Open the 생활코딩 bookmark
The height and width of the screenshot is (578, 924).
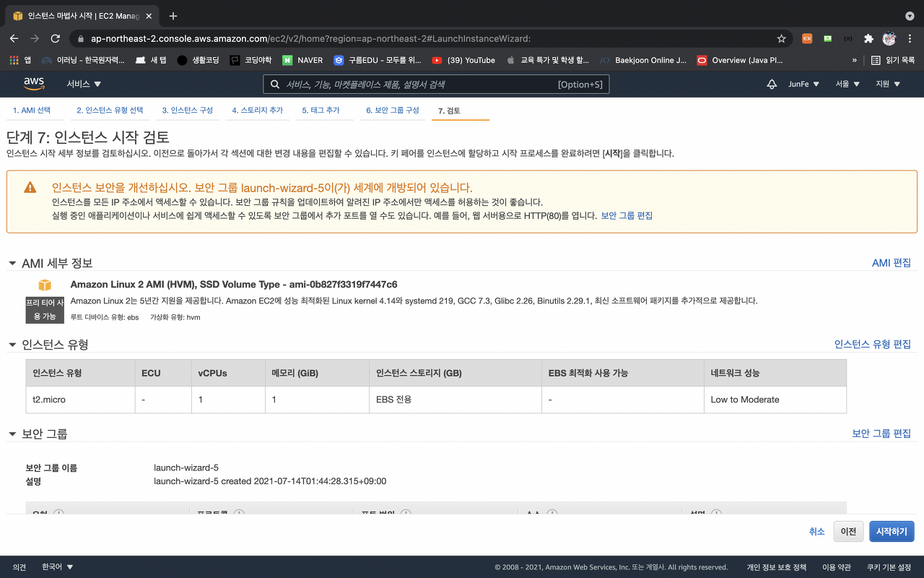pos(198,60)
